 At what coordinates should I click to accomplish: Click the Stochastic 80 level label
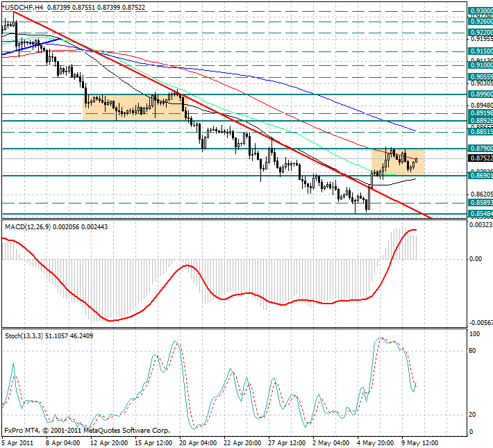pos(472,351)
